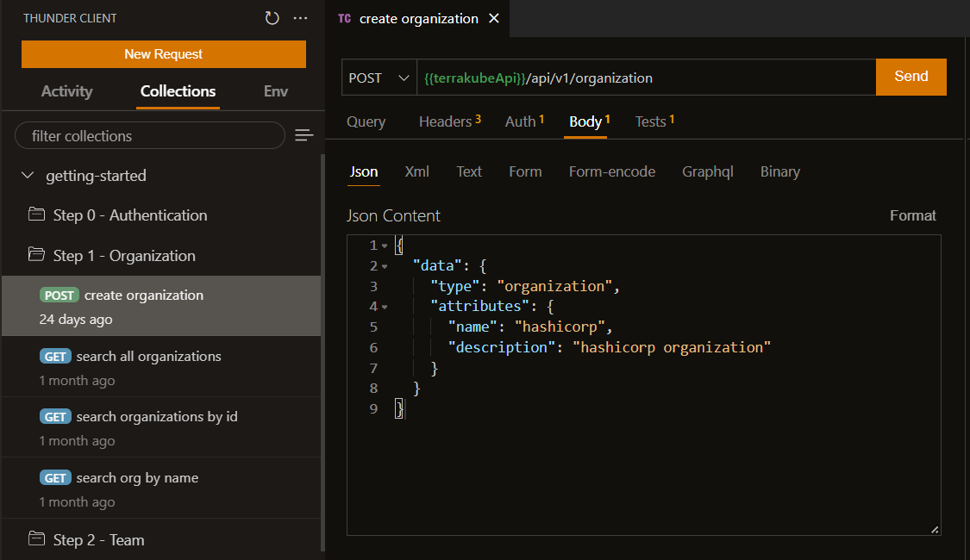
Task: Click the refresh icon in Thunder Client header
Action: point(272,18)
